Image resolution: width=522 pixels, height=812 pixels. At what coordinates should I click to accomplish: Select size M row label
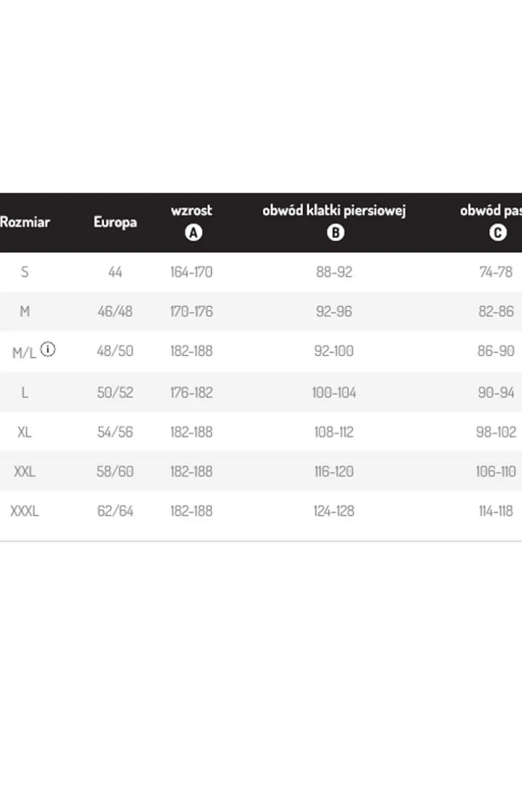pyautogui.click(x=25, y=311)
